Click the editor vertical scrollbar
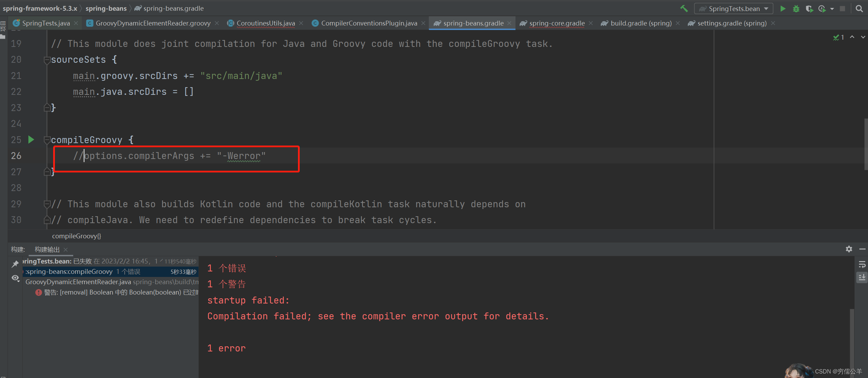This screenshot has width=868, height=378. click(866, 145)
